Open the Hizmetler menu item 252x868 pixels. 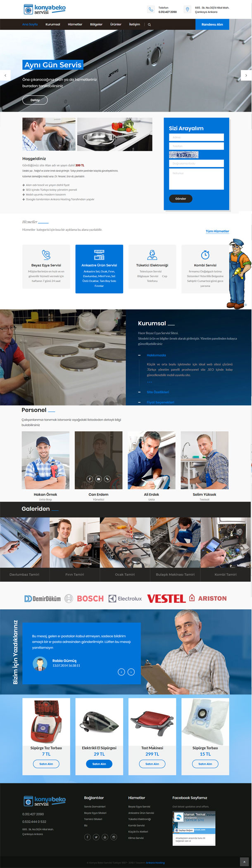pyautogui.click(x=75, y=24)
